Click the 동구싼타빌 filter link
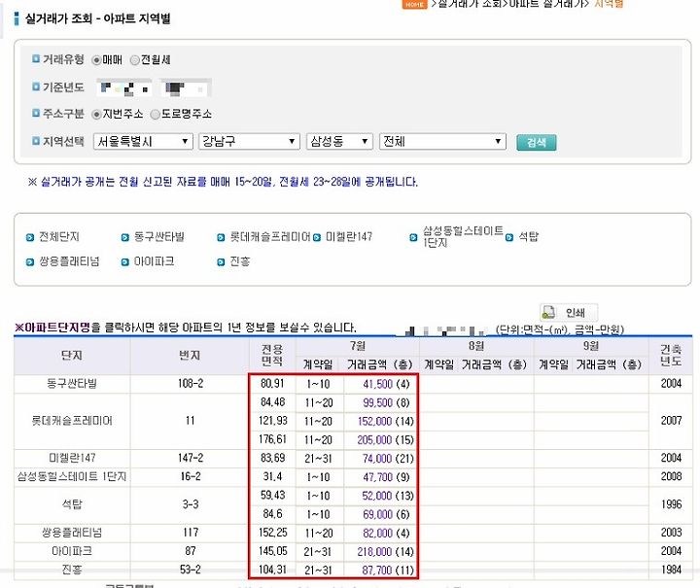This screenshot has height=588, width=700. 158,237
